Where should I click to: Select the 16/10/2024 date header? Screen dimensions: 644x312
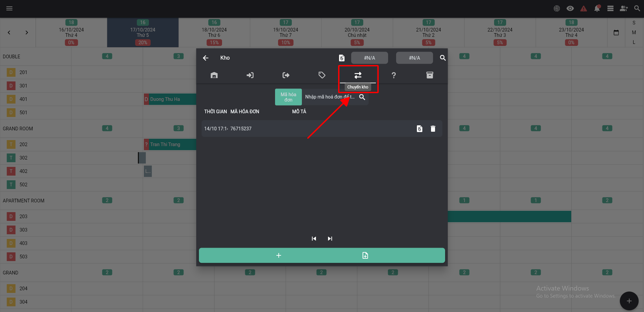coord(71,33)
